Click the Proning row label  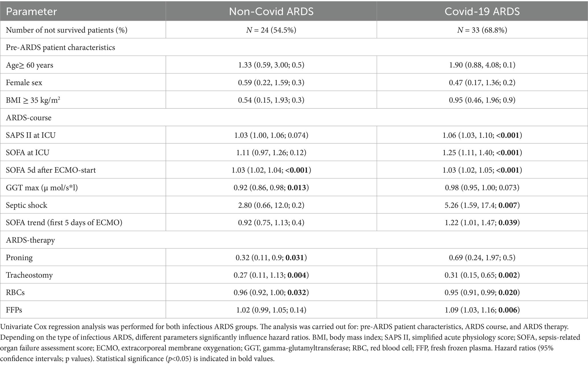(19, 257)
